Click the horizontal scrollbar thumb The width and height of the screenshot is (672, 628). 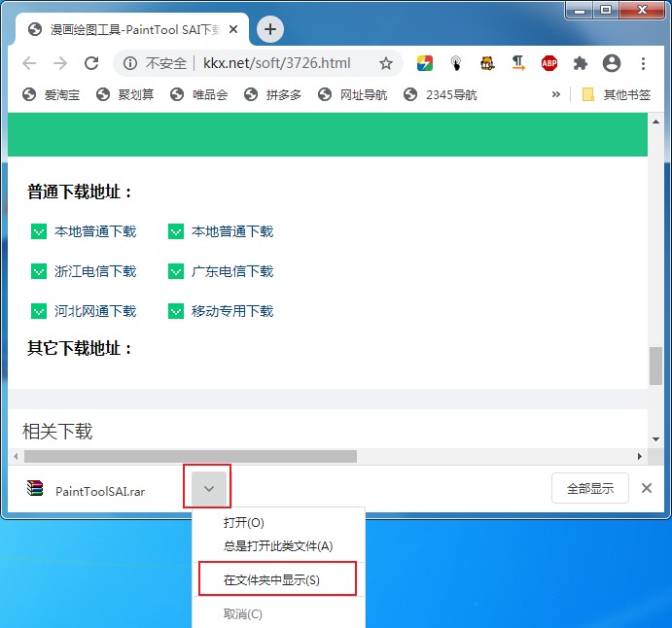pos(191,456)
